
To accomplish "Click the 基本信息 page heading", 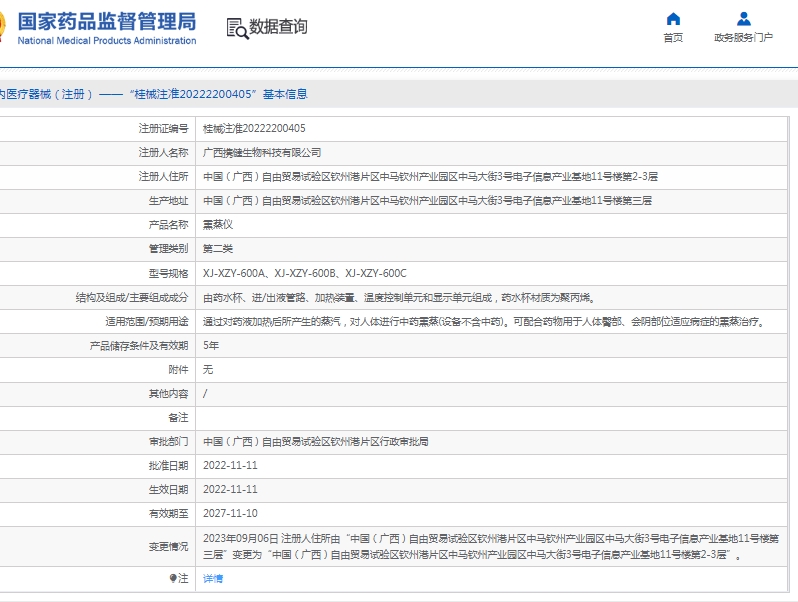I will [x=285, y=94].
